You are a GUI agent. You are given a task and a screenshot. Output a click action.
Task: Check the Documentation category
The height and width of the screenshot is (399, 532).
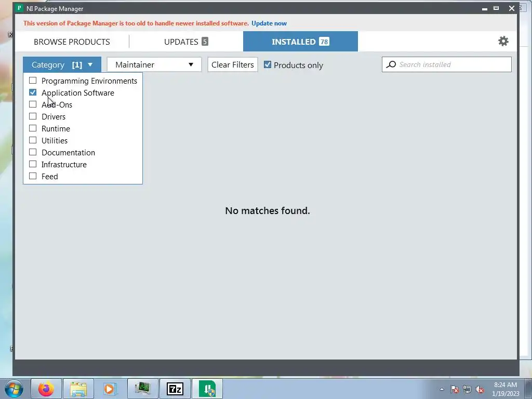33,152
